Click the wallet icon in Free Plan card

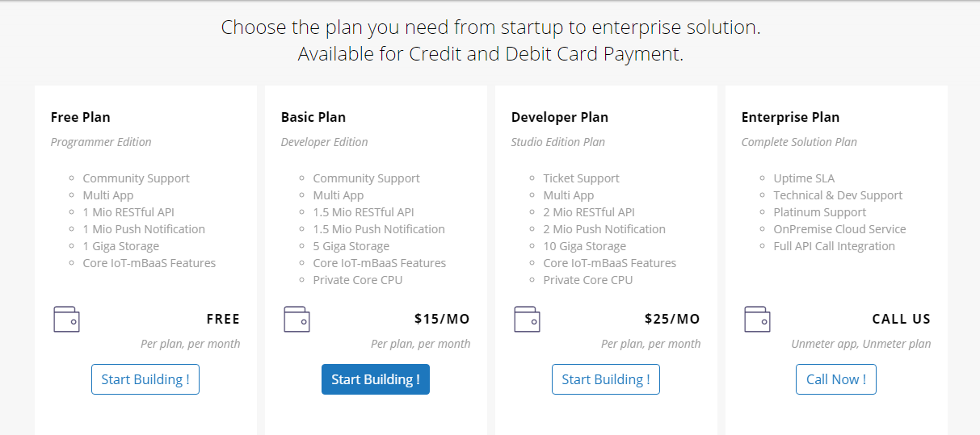(x=66, y=319)
